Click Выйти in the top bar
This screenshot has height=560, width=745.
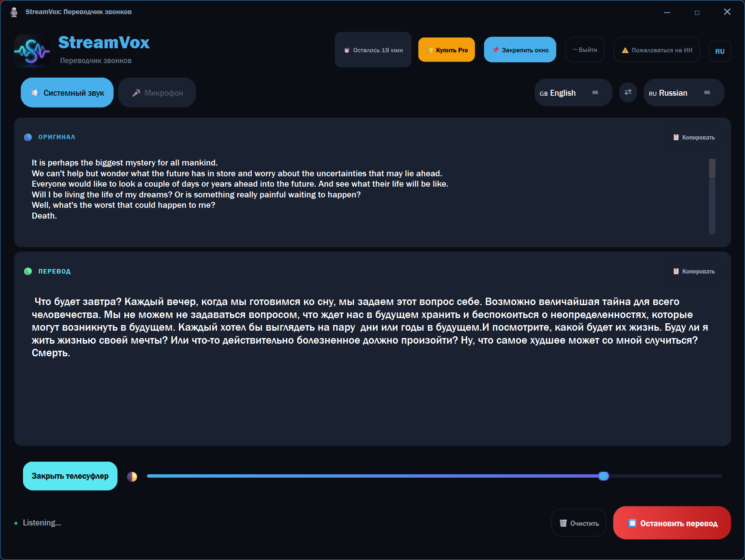(x=585, y=49)
